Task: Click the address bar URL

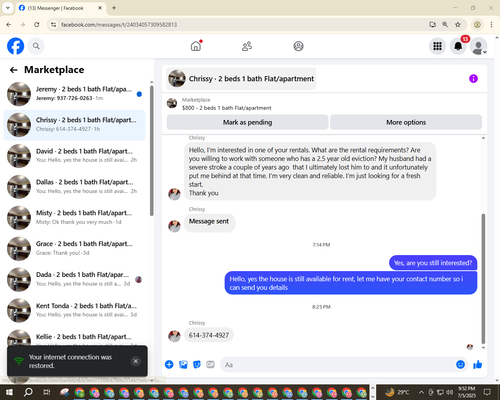Action: (x=119, y=25)
